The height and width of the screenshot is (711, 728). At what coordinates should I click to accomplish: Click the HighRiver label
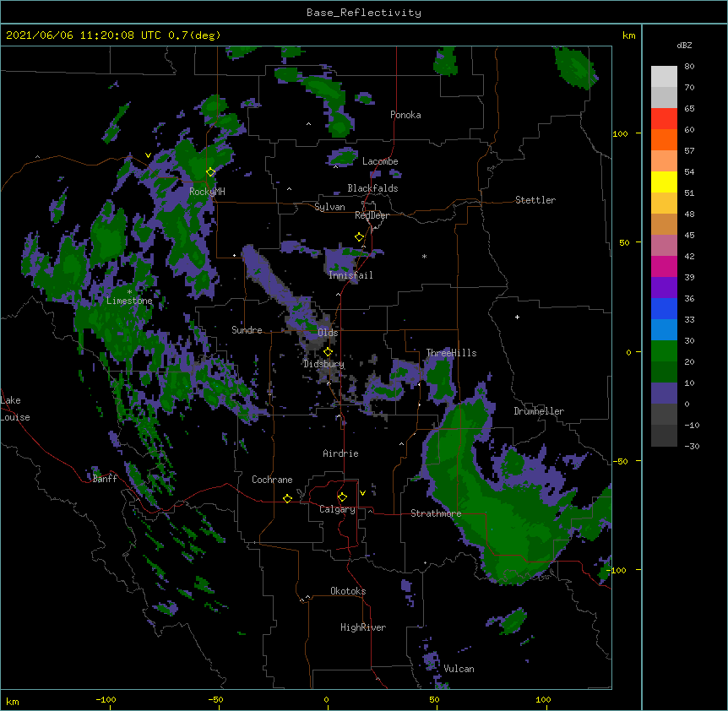[363, 627]
